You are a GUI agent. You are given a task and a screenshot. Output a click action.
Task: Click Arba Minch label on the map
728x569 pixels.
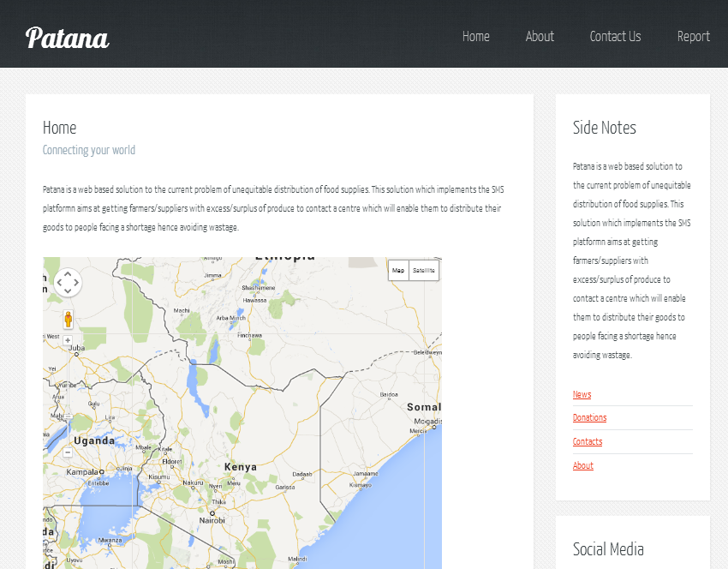point(230,318)
